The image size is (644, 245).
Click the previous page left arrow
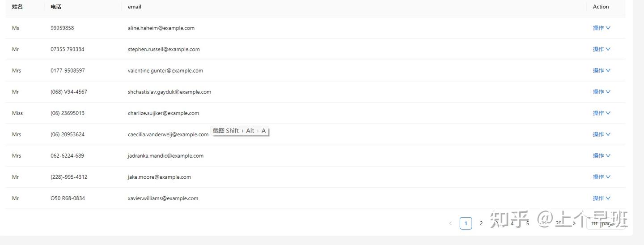tap(450, 224)
